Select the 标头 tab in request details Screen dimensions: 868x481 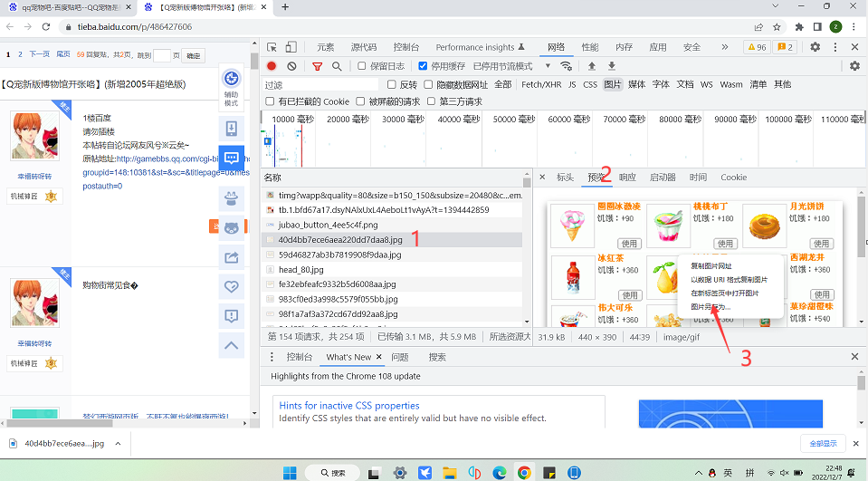pos(565,178)
